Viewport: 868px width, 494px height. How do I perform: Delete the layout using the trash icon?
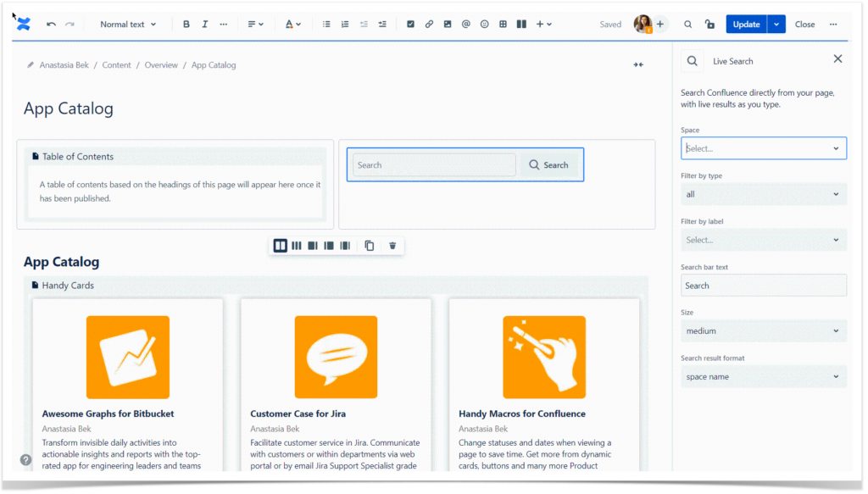tap(392, 245)
